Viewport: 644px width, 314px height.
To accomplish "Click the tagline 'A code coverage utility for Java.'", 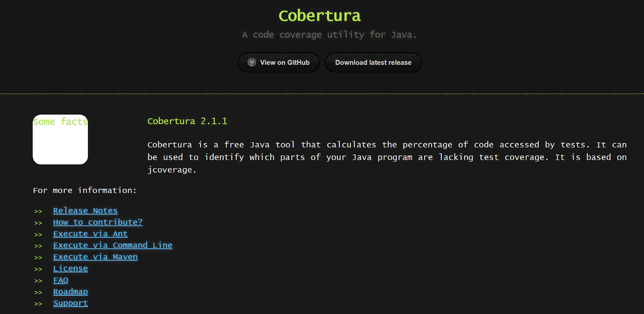I will 329,35.
